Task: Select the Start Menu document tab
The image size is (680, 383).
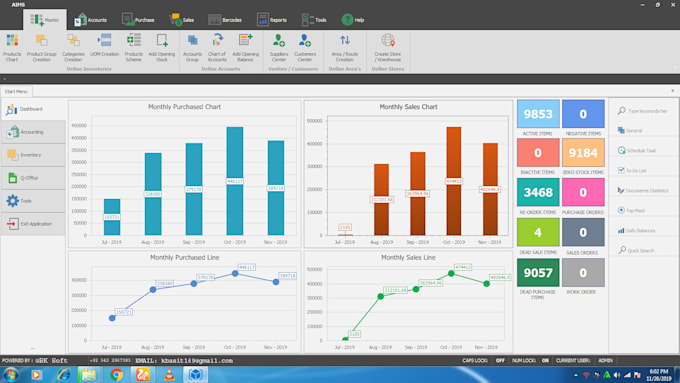Action: [x=16, y=92]
